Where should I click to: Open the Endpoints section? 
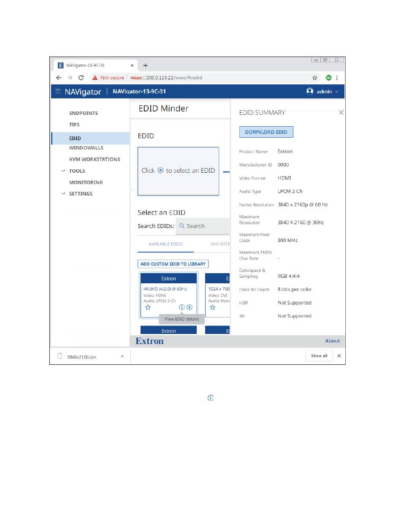84,113
